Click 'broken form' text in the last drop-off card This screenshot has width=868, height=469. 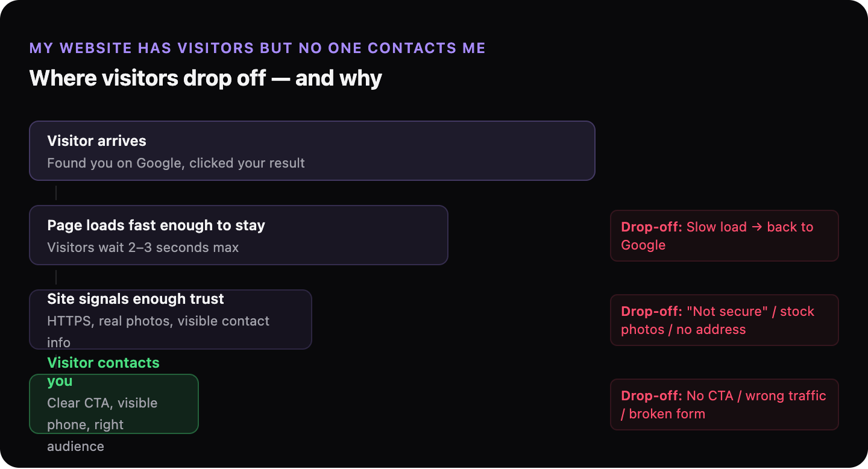(x=667, y=414)
